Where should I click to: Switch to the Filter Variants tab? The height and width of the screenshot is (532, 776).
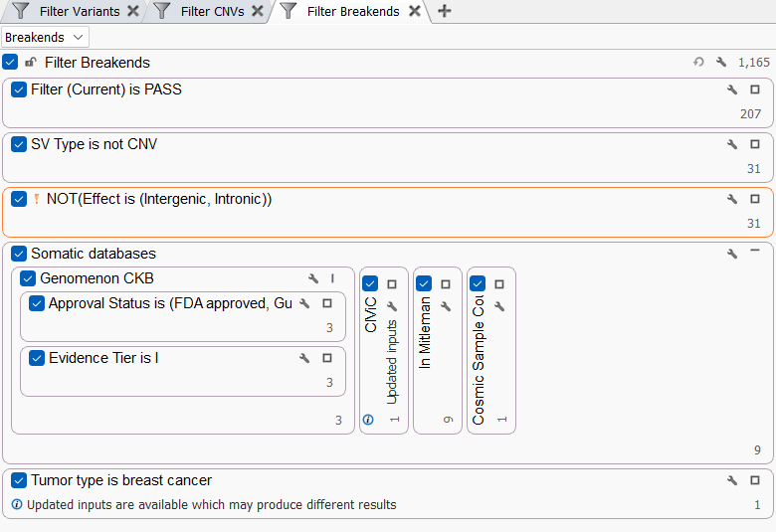(79, 12)
